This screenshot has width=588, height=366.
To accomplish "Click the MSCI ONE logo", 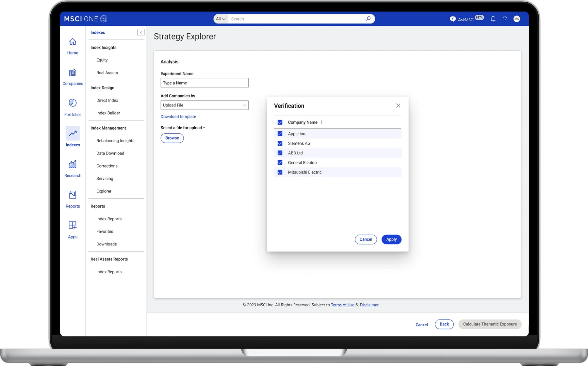I will click(86, 19).
